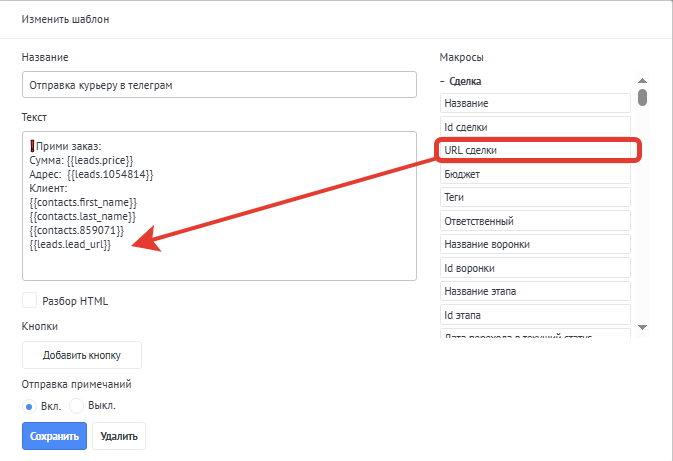Enable the Разбор HTML checkbox
The image size is (673, 461).
click(x=30, y=300)
